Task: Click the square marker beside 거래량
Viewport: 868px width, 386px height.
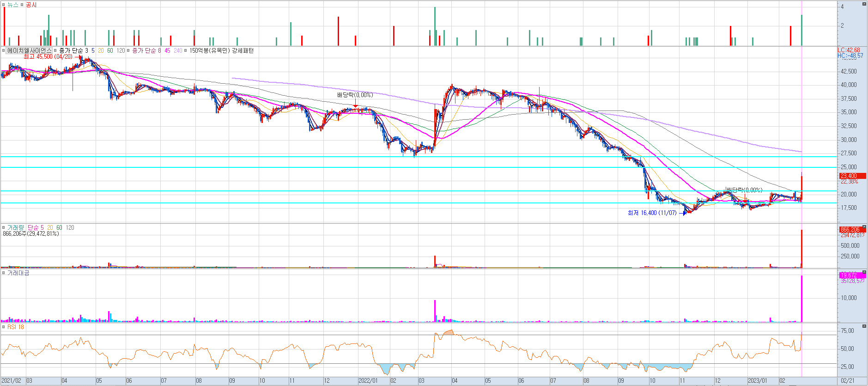Action: [4, 227]
